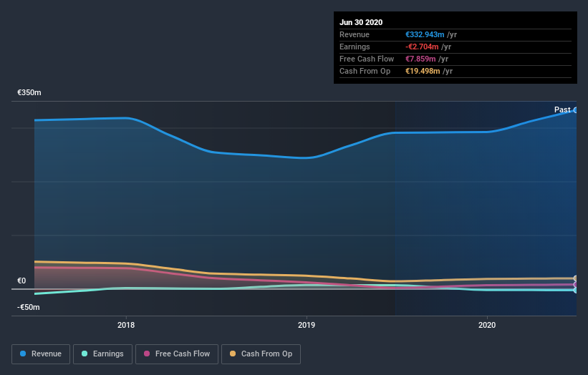Click the -€50m y-axis label
The height and width of the screenshot is (375, 588).
[x=29, y=307]
